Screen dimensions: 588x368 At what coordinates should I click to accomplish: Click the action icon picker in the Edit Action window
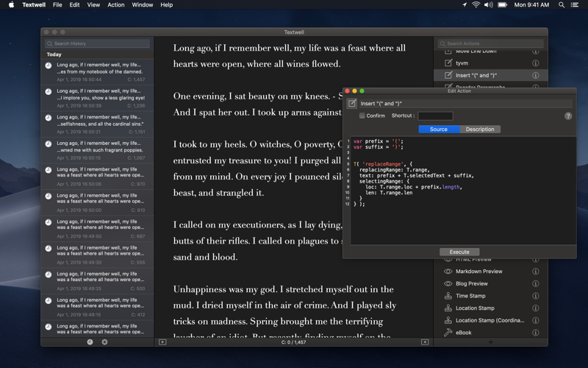352,103
